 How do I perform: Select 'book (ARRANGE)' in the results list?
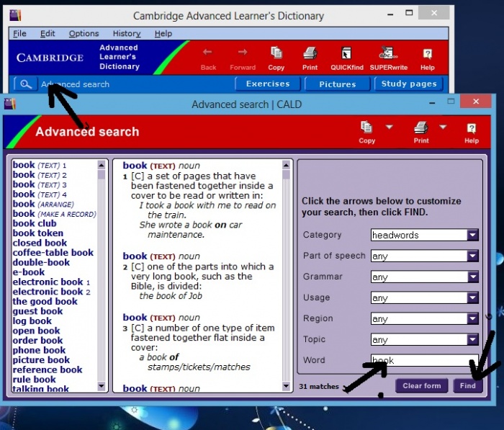coord(43,204)
